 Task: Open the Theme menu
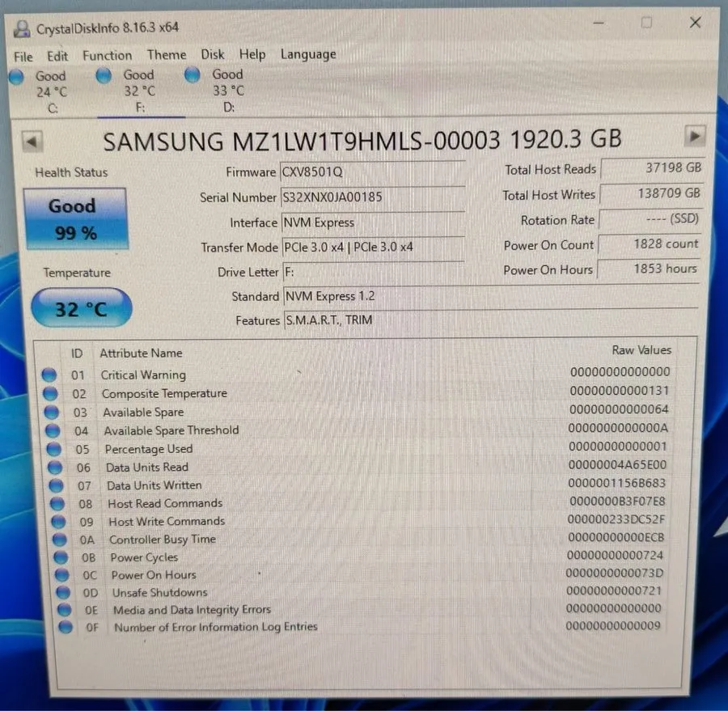[x=167, y=55]
